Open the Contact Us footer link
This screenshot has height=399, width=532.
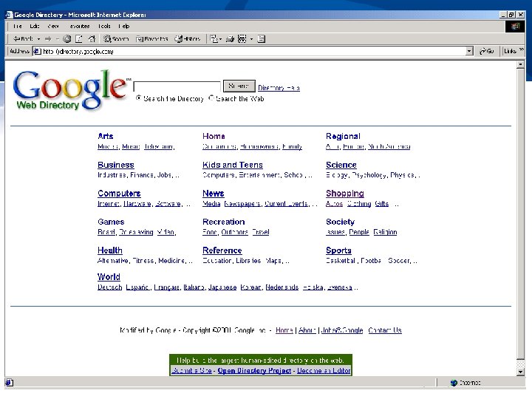(x=385, y=330)
